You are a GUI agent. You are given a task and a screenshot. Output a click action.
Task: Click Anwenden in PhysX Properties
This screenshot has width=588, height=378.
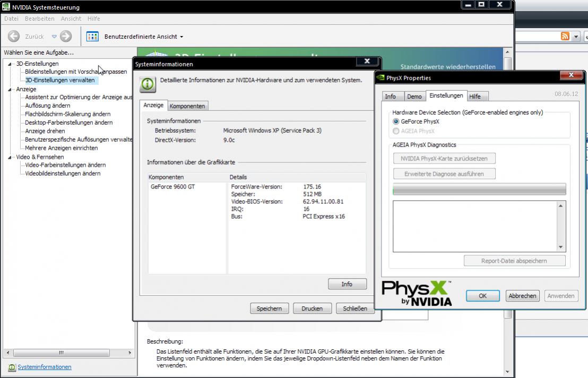pos(561,296)
